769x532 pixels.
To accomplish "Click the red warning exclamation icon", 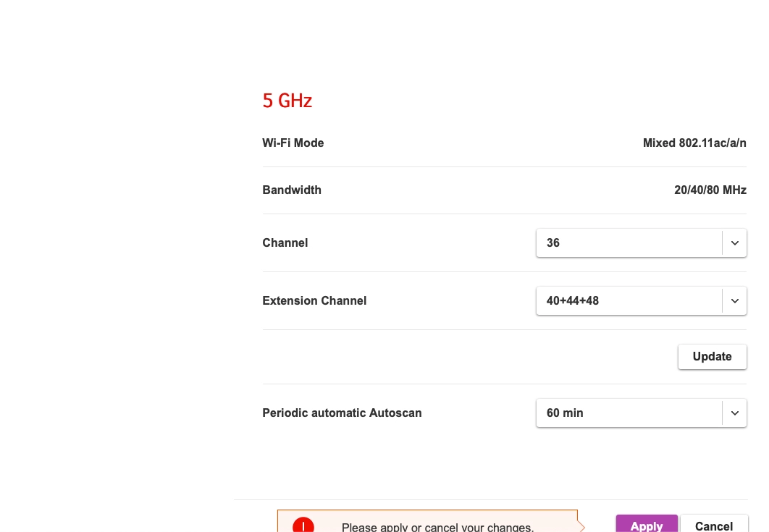I will coord(303,526).
